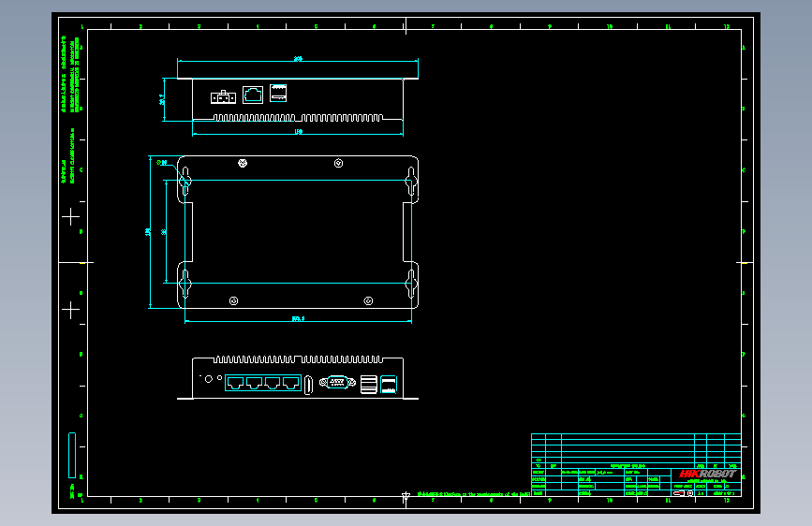Click the small round indicator beside the round button
This screenshot has width=812, height=526.
click(x=219, y=378)
